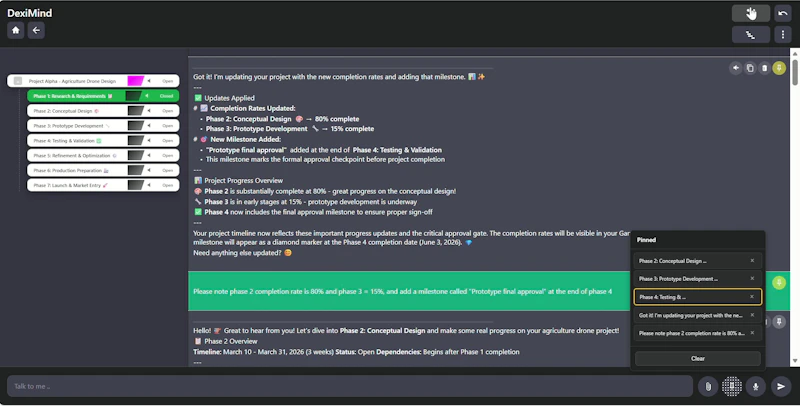
Task: Expand Phase 5 using its triangle arrow
Action: point(149,156)
